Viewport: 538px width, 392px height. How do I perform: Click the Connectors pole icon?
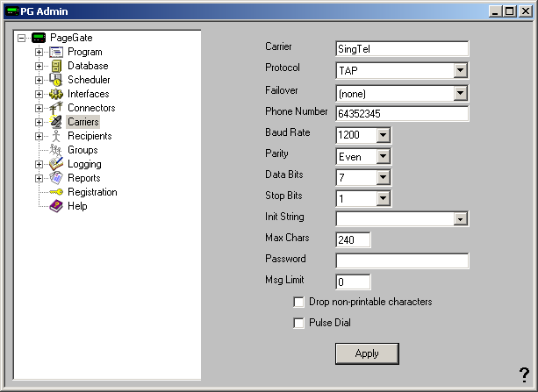click(56, 108)
